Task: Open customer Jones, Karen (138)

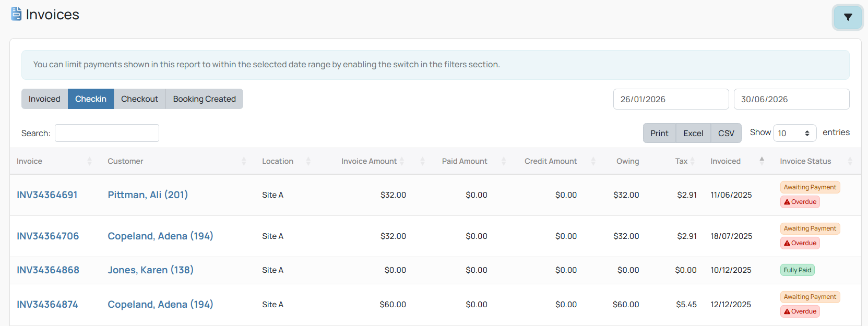Action: coord(150,270)
